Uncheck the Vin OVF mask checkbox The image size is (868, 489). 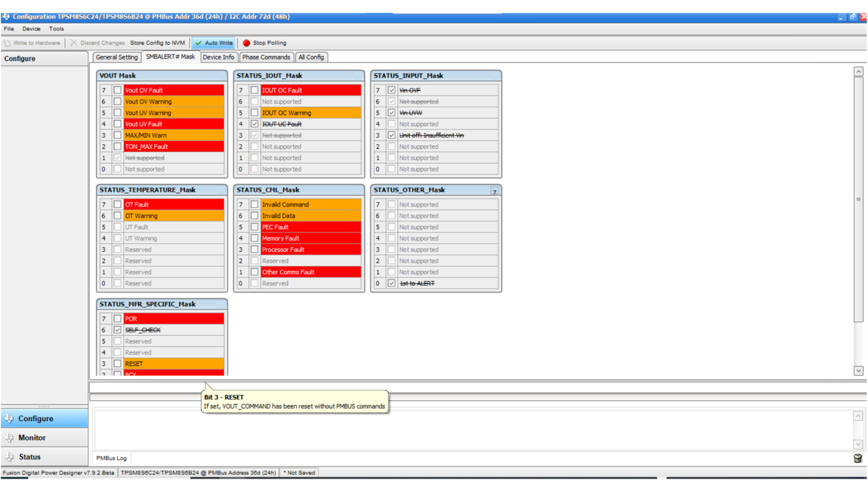point(391,90)
